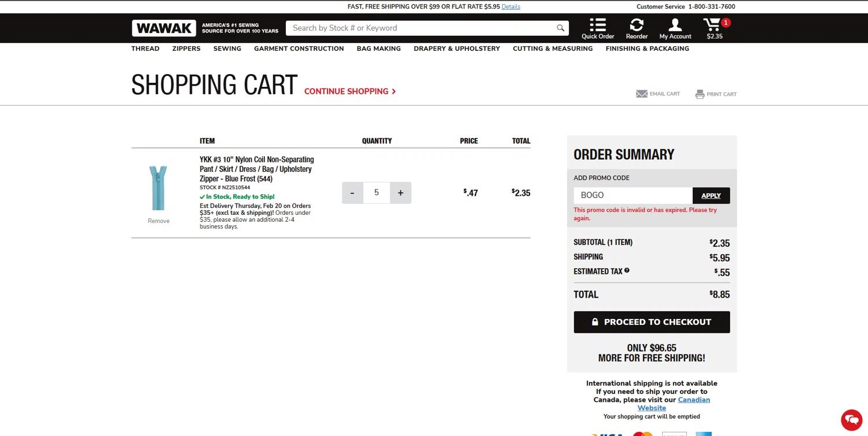This screenshot has width=868, height=436.
Task: Click the promo code field containing BOGO
Action: tap(633, 195)
